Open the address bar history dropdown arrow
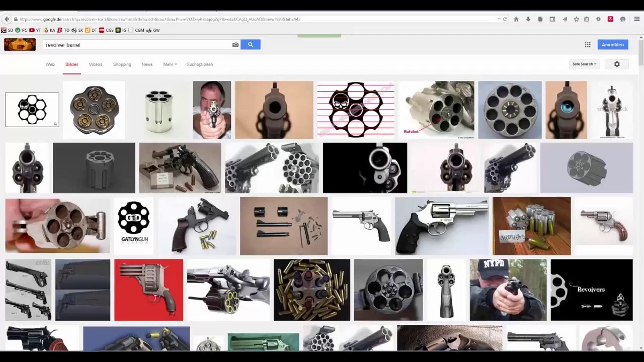The width and height of the screenshot is (644, 362). [499, 19]
